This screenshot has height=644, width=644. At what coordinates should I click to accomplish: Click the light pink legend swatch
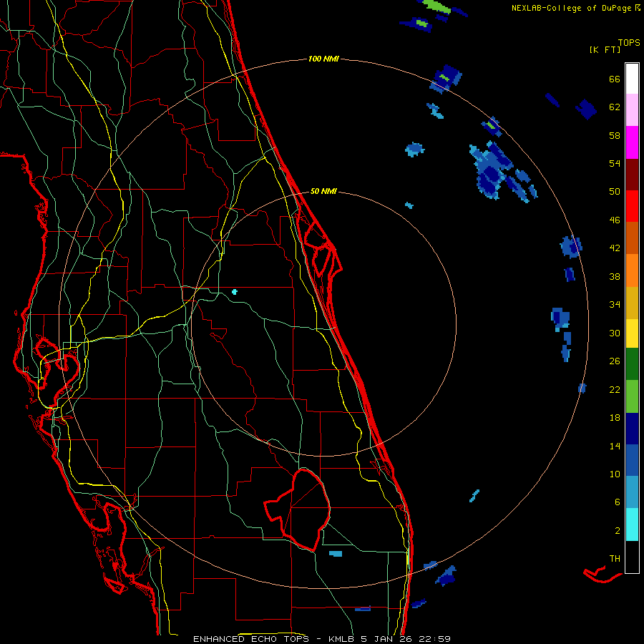coord(632,109)
